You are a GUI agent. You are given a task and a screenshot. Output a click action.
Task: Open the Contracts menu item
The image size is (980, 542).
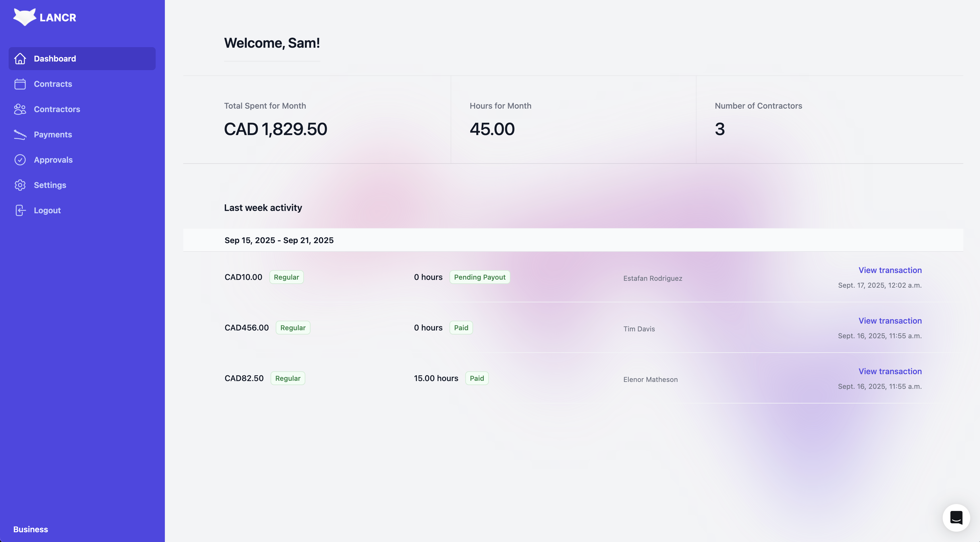point(53,84)
